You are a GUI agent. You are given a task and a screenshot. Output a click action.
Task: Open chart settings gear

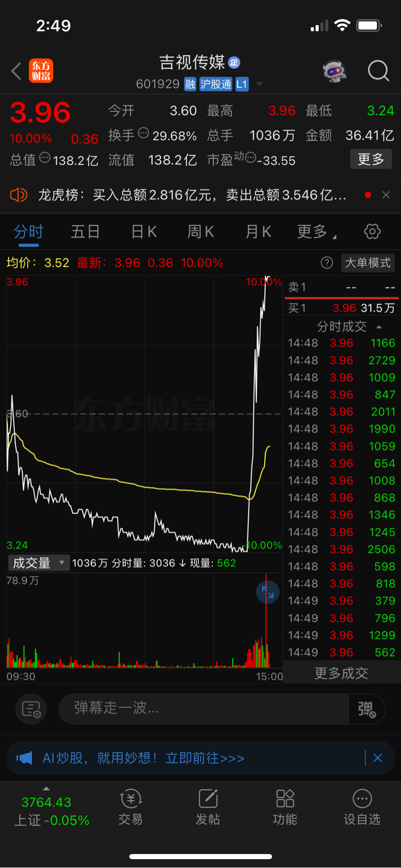pos(372,231)
